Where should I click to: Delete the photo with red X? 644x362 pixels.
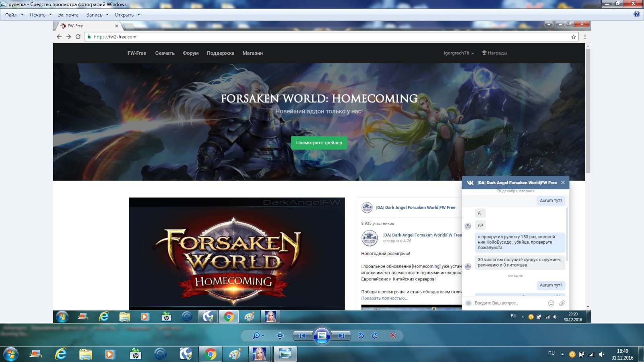[x=393, y=335]
